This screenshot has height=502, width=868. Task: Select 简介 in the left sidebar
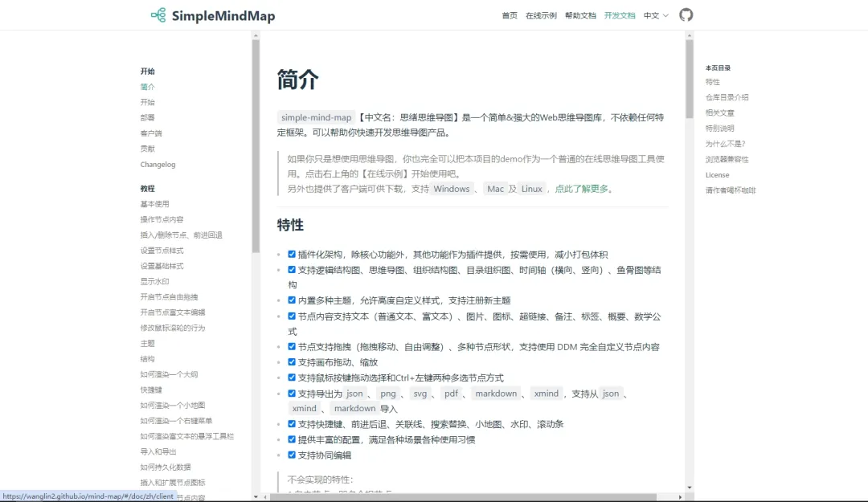pyautogui.click(x=147, y=87)
